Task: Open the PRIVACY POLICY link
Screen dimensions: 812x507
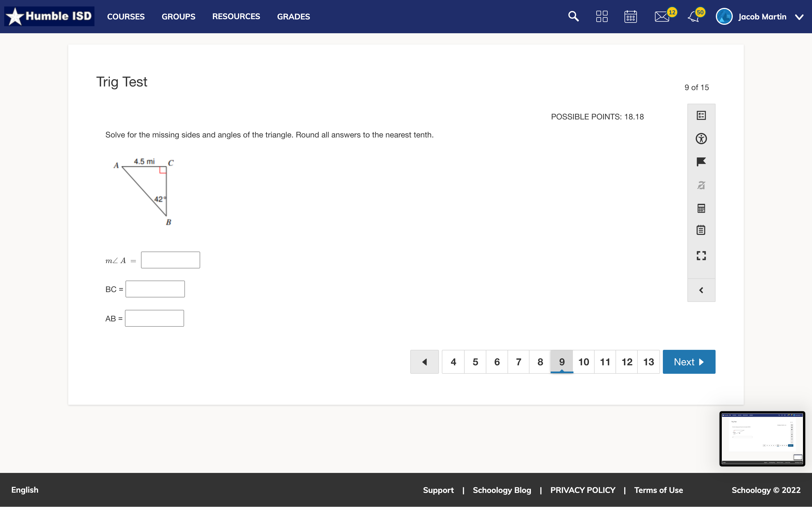Action: pyautogui.click(x=583, y=490)
